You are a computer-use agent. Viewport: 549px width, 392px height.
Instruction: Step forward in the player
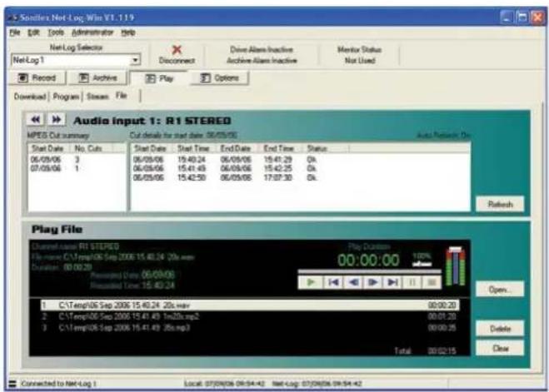pos(373,282)
